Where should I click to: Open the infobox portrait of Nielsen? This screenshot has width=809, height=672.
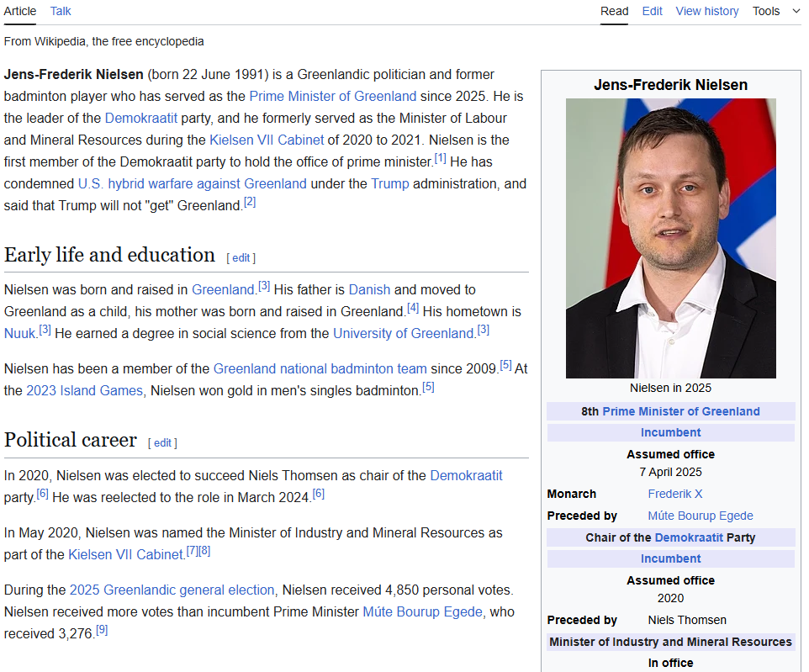coord(671,238)
